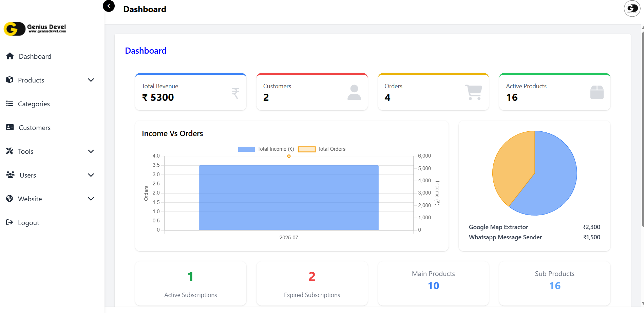The image size is (644, 313).
Task: Expand the Users dropdown chevron
Action: click(91, 175)
